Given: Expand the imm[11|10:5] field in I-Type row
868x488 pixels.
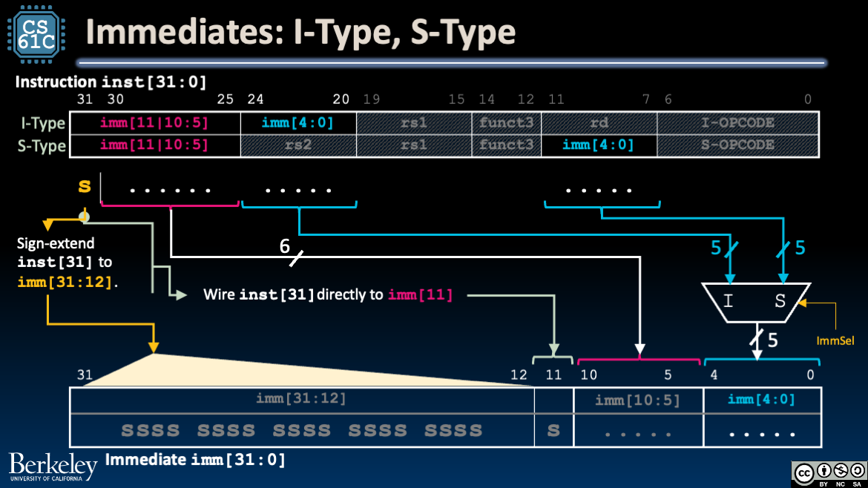Looking at the screenshot, I should 154,122.
